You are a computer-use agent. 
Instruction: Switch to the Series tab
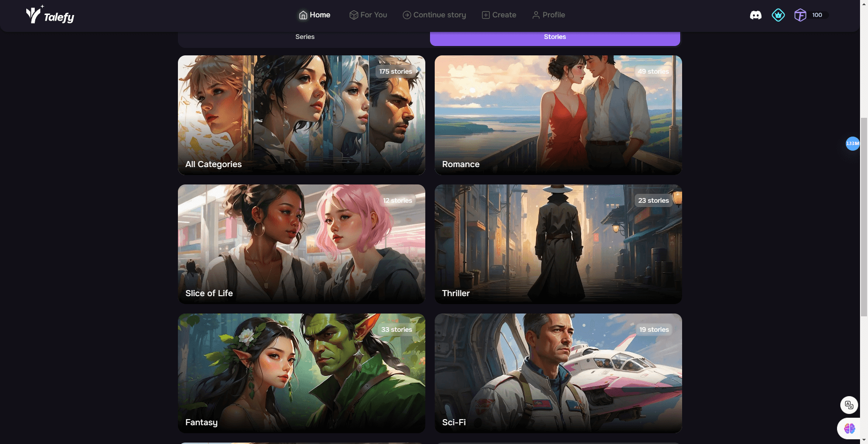tap(305, 37)
